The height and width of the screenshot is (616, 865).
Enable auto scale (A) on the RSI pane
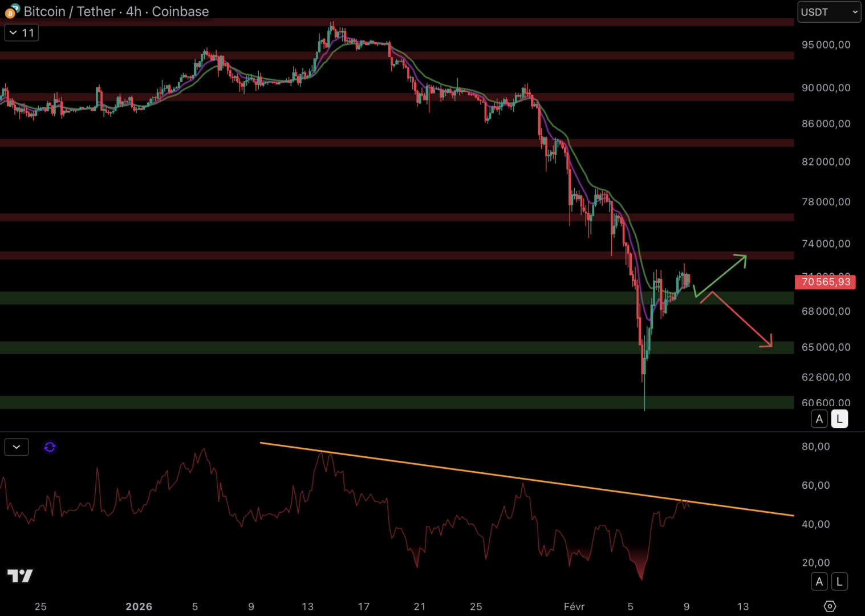(819, 582)
